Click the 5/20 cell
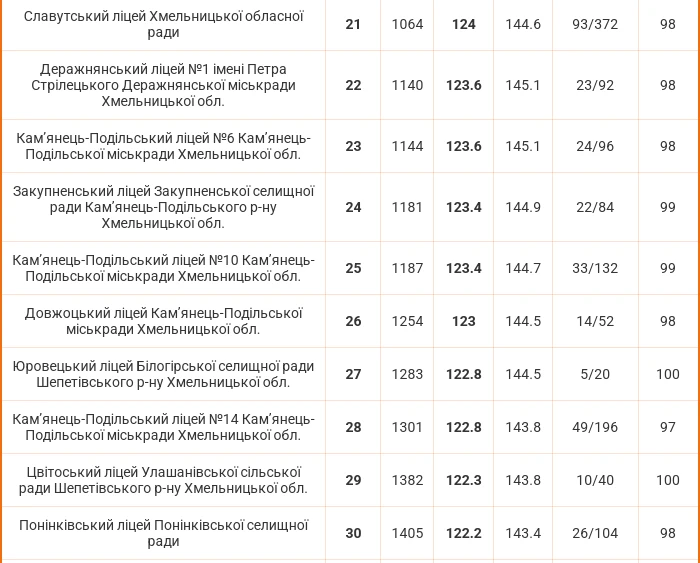The width and height of the screenshot is (700, 563). (595, 374)
